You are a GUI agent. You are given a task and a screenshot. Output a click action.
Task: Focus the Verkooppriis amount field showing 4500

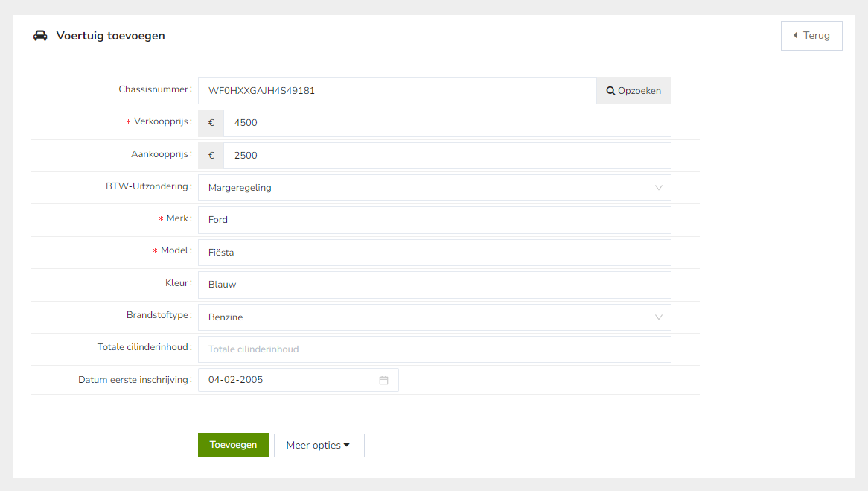(447, 123)
